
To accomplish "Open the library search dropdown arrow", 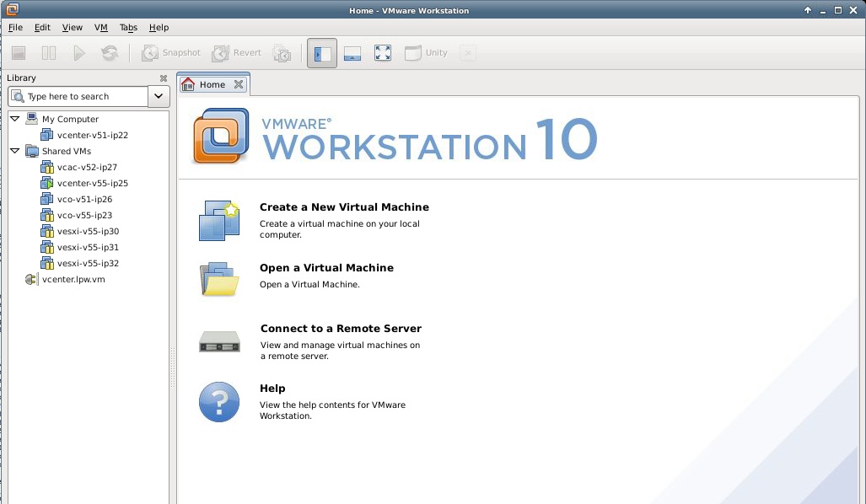I will pyautogui.click(x=159, y=97).
